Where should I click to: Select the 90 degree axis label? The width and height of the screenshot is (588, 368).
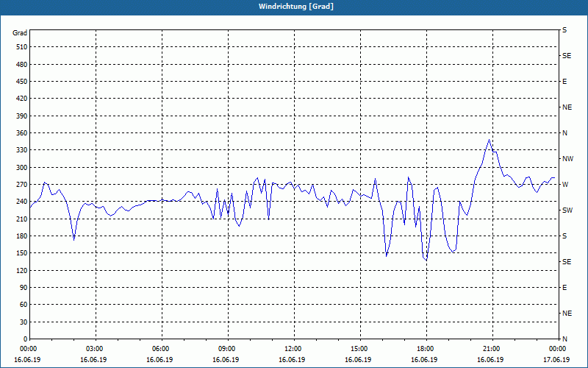point(24,288)
